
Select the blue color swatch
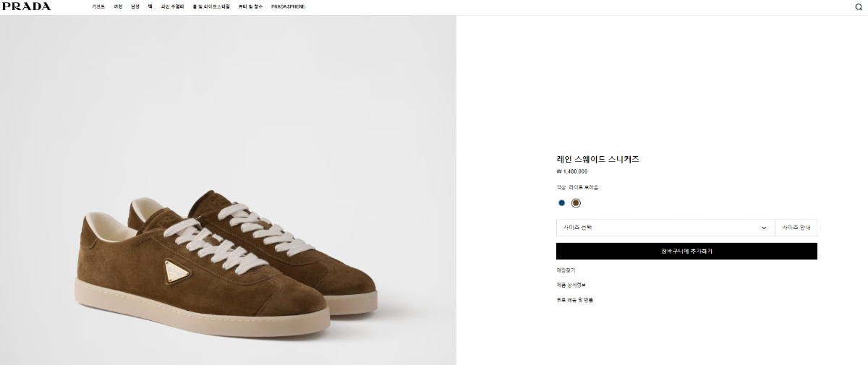pos(561,203)
